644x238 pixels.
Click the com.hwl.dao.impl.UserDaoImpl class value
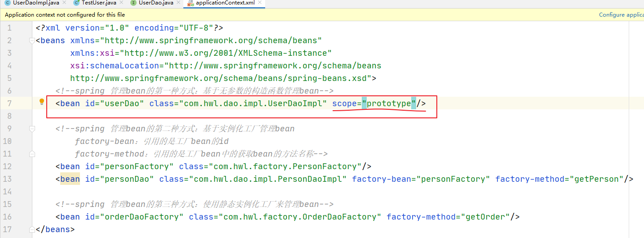click(x=253, y=103)
